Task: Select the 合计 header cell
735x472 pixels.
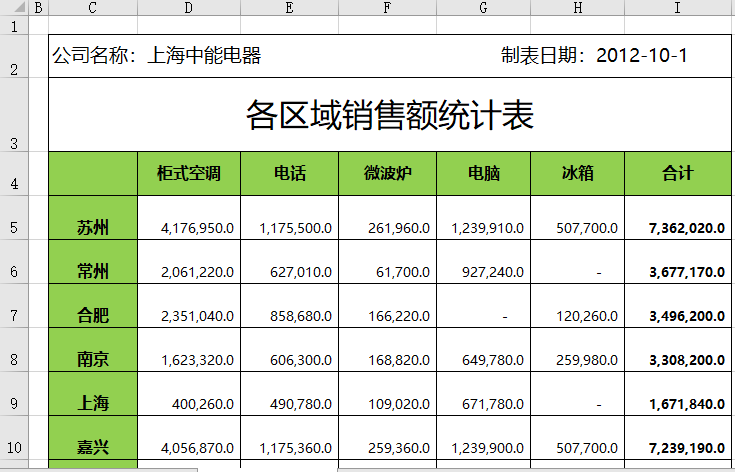Action: click(x=677, y=174)
